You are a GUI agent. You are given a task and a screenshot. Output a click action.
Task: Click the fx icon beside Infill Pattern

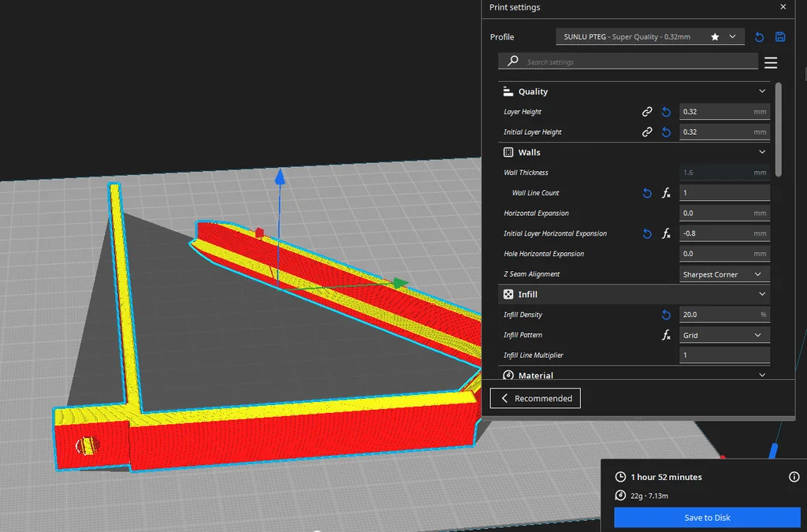click(x=666, y=335)
